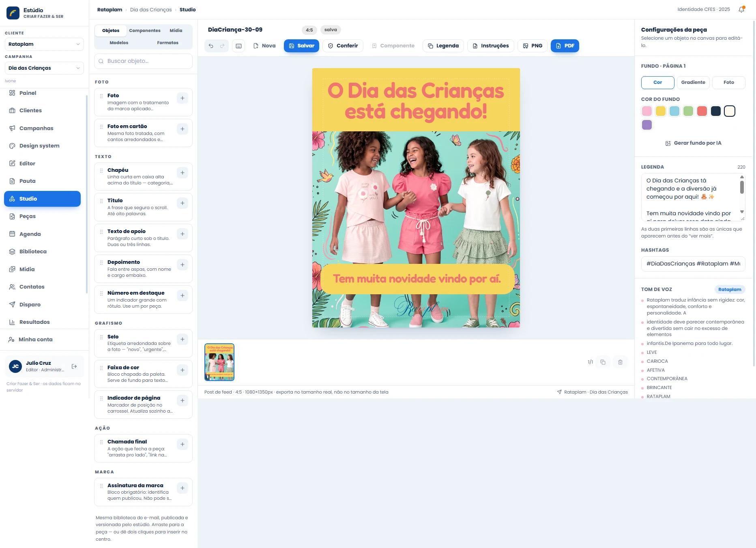Image resolution: width=756 pixels, height=548 pixels.
Task: Expand the Dia das Crianças campaign dropdown
Action: pyautogui.click(x=44, y=68)
